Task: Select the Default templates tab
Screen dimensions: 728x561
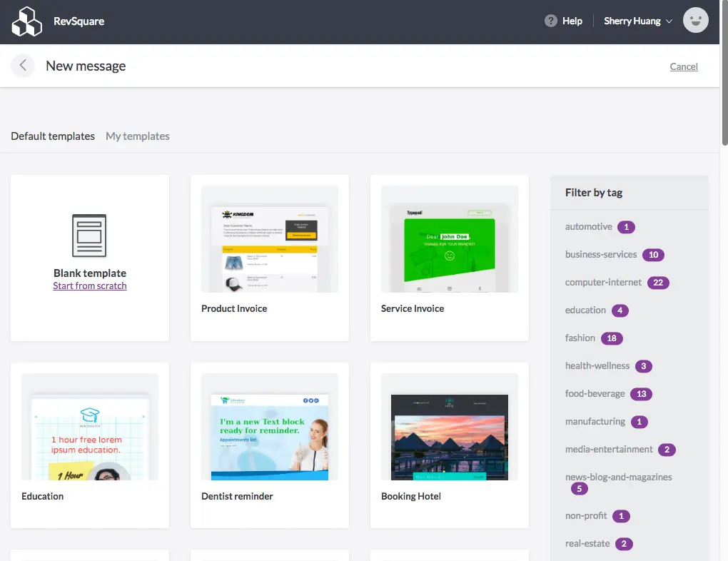Action: point(52,136)
